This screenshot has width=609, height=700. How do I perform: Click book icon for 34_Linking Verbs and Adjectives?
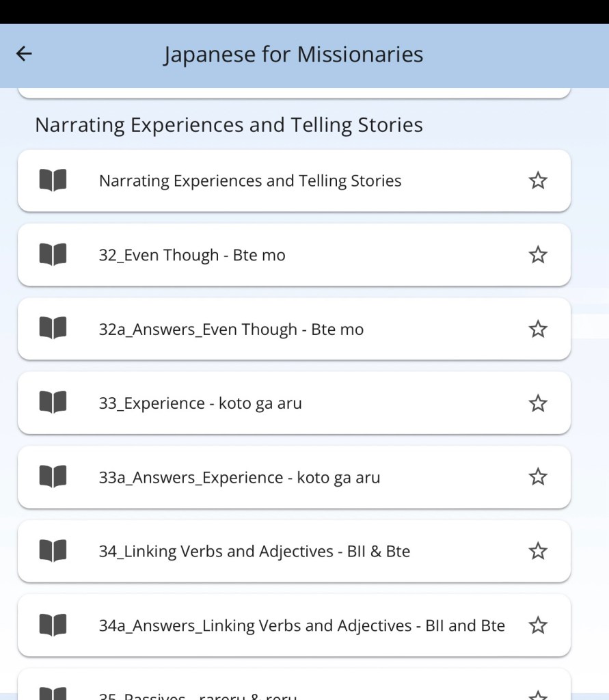[x=53, y=551]
